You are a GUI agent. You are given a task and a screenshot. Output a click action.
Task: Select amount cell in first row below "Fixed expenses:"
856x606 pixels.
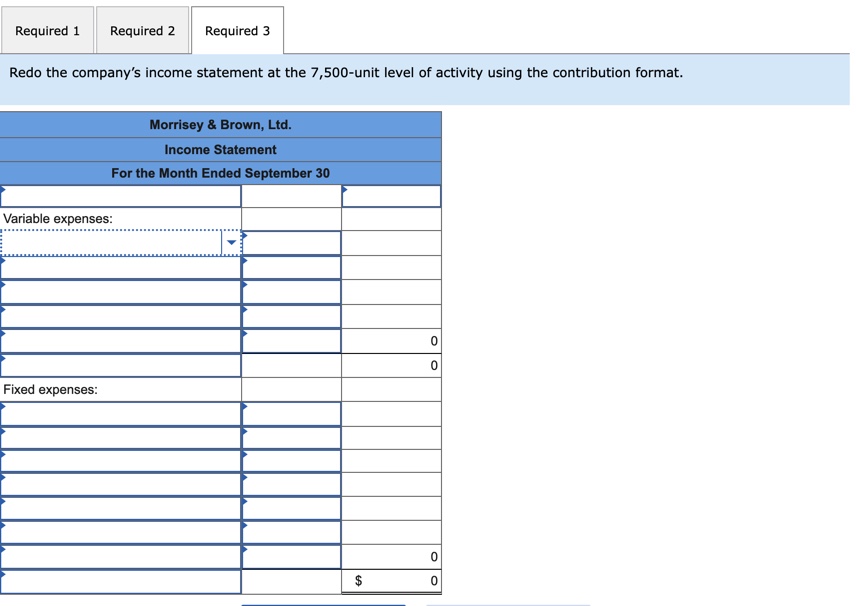[292, 414]
